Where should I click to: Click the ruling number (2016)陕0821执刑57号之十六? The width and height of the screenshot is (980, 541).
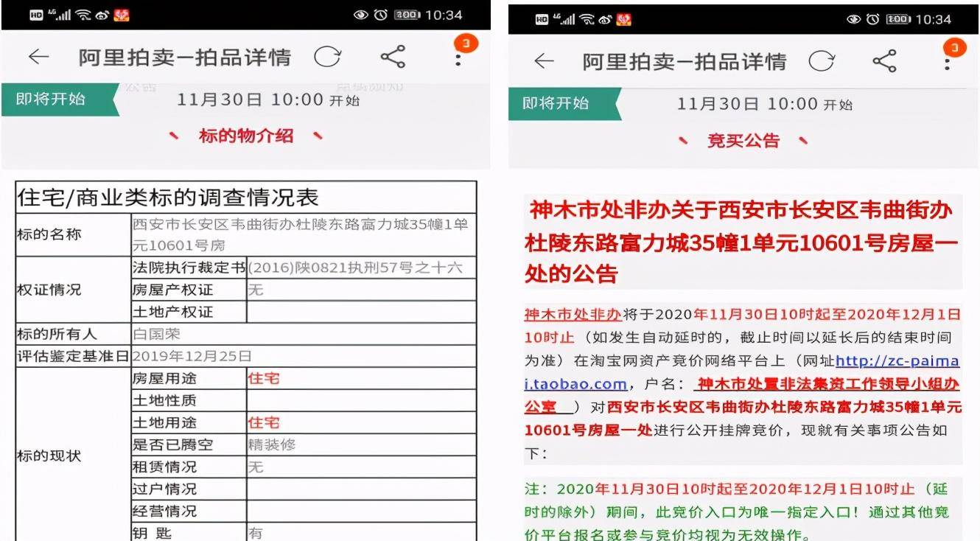point(355,268)
